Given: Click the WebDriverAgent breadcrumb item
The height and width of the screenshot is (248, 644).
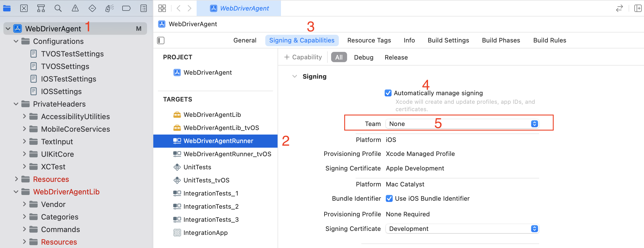Looking at the screenshot, I should (188, 24).
